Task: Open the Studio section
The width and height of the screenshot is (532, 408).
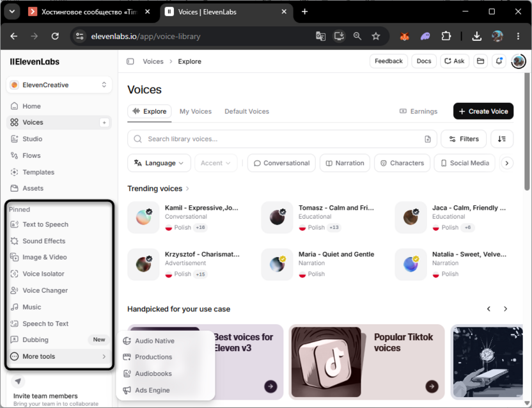Action: click(x=59, y=139)
